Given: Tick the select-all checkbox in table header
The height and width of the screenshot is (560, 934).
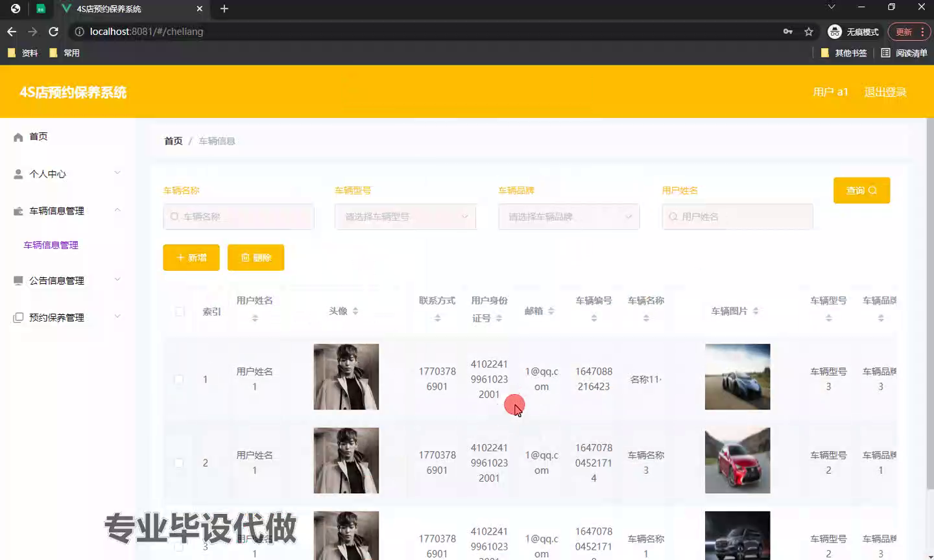Looking at the screenshot, I should click(180, 312).
